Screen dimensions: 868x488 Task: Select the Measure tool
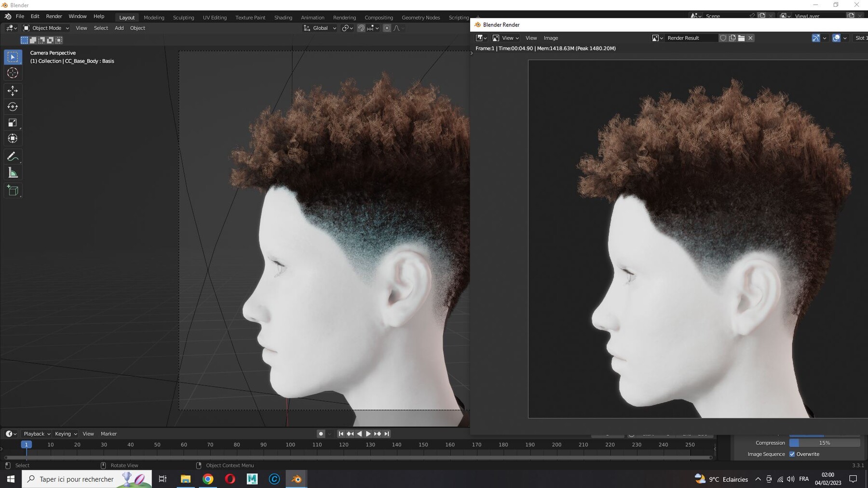tap(13, 172)
